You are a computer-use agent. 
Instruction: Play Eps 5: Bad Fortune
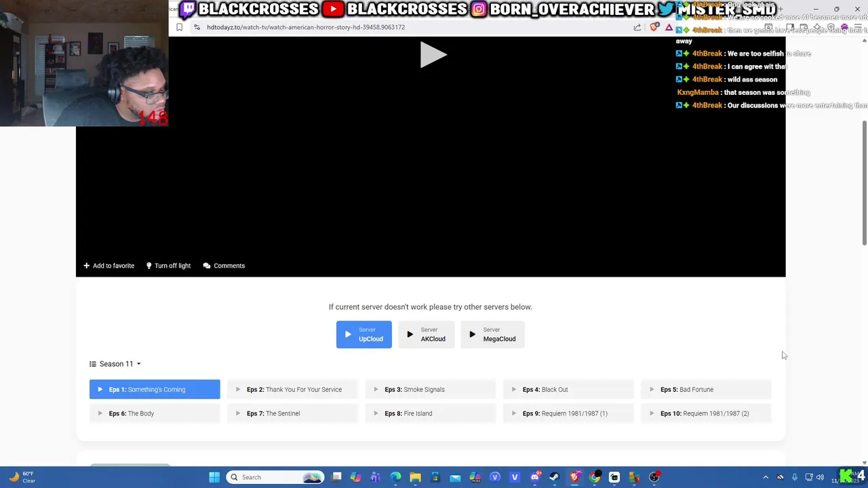[x=706, y=389]
